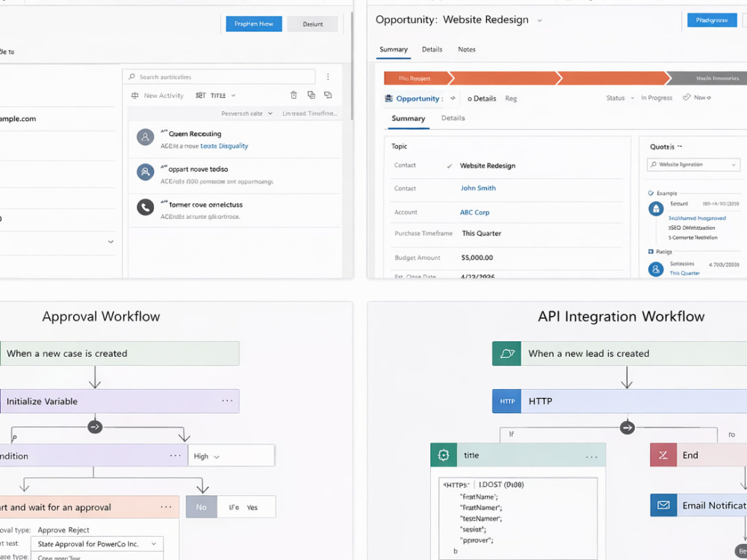The width and height of the screenshot is (747, 560).
Task: Click the $5,000.00 budget amount value
Action: 477,258
